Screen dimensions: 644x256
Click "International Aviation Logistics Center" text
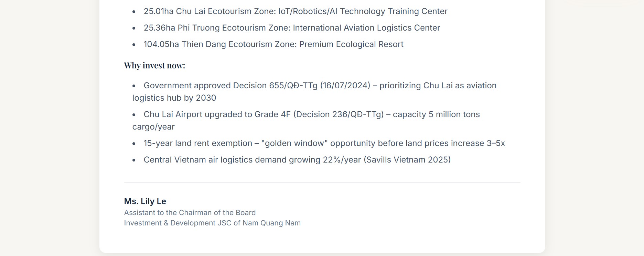tap(366, 28)
